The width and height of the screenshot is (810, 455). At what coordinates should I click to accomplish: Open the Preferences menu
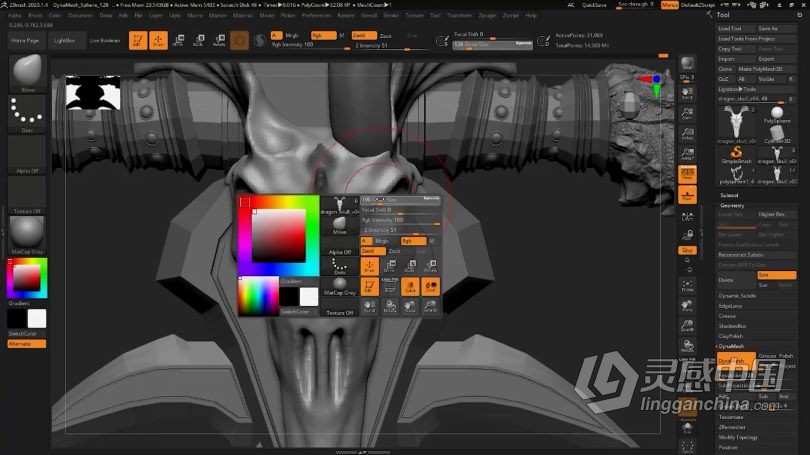coord(316,15)
